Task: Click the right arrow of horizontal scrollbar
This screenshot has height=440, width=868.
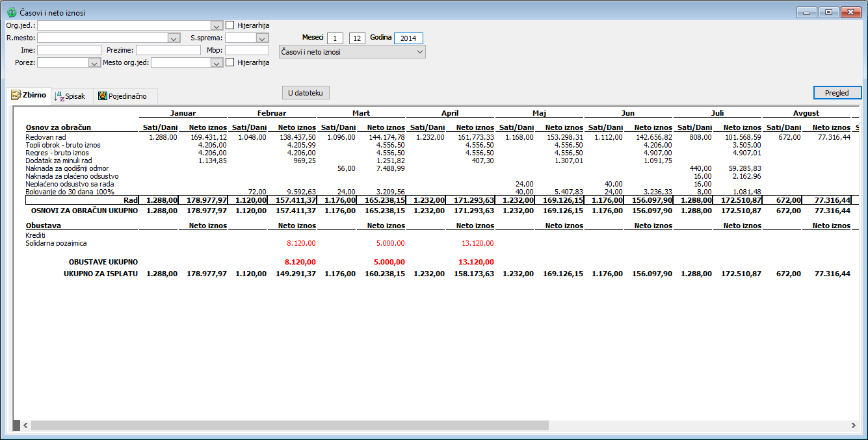Action: tap(854, 425)
